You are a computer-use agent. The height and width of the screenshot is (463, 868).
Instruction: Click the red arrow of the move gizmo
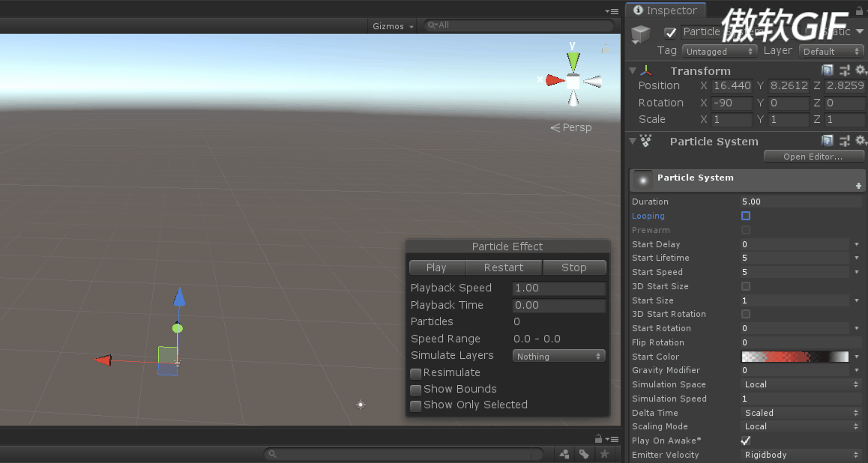click(x=103, y=360)
